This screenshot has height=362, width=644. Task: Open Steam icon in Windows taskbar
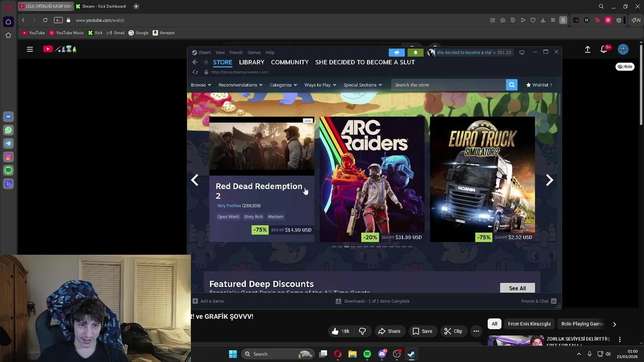[411, 354]
